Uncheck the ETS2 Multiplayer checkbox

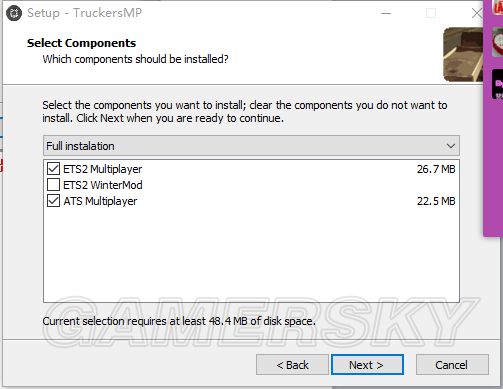point(53,169)
